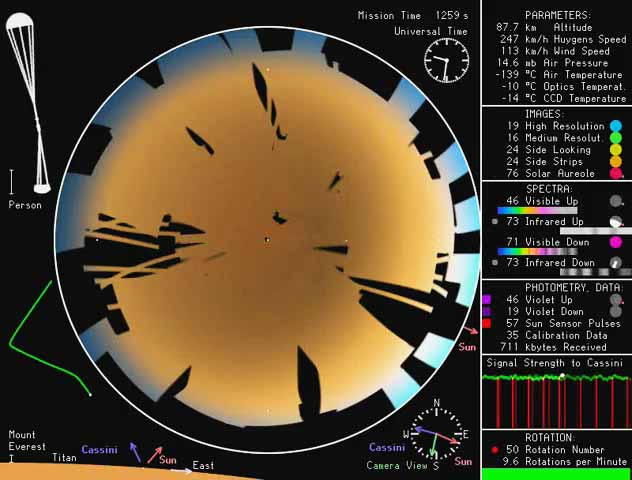Screen dimensions: 632x480
Task: Click the Infrared Down pie indicator
Action: coord(615,263)
